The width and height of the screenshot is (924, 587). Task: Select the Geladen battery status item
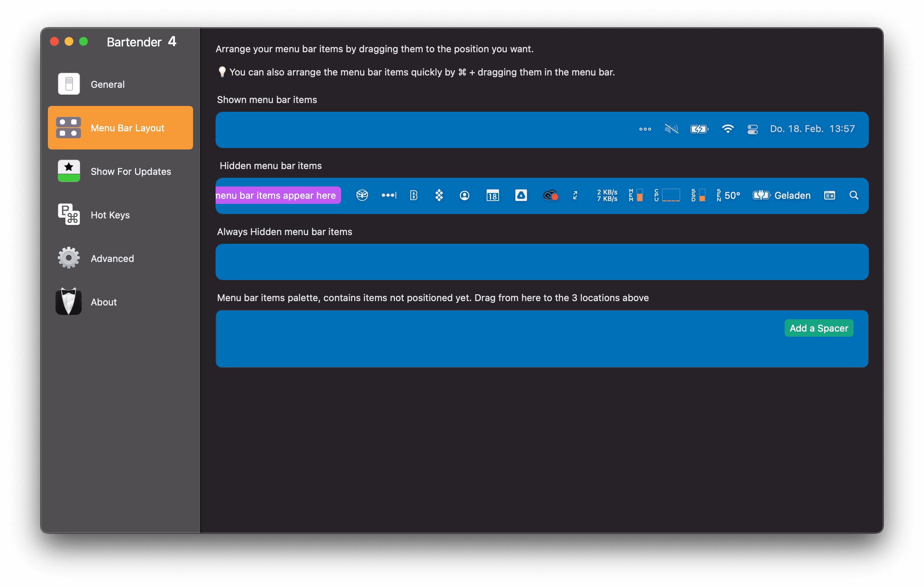[782, 195]
